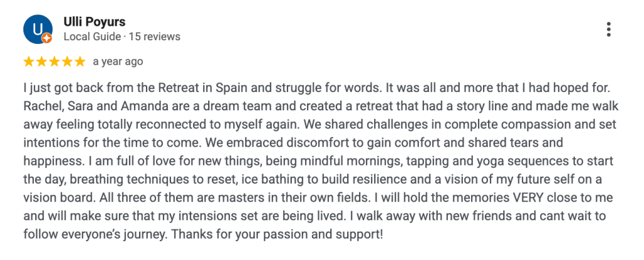Click the "Local Guide" label
The height and width of the screenshot is (260, 644).
[92, 37]
